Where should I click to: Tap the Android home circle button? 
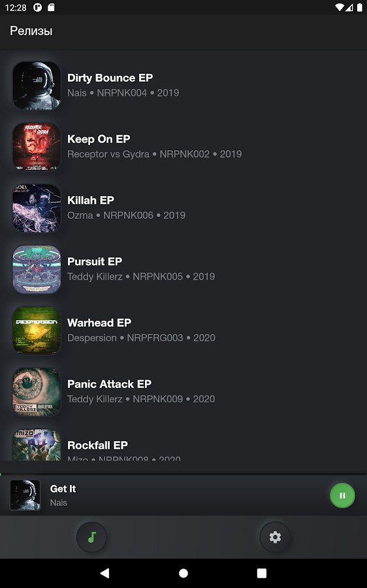[x=183, y=573]
